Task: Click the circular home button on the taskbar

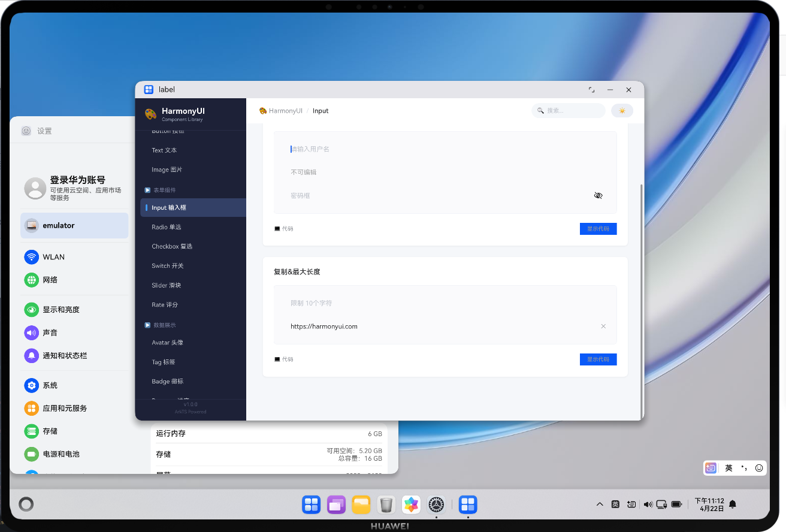Action: [x=26, y=504]
